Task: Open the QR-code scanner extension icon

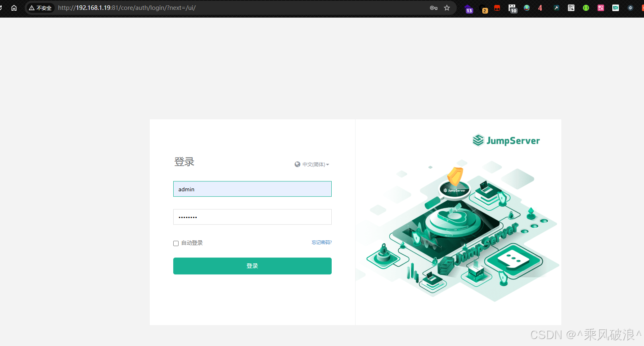Action: pyautogui.click(x=571, y=7)
